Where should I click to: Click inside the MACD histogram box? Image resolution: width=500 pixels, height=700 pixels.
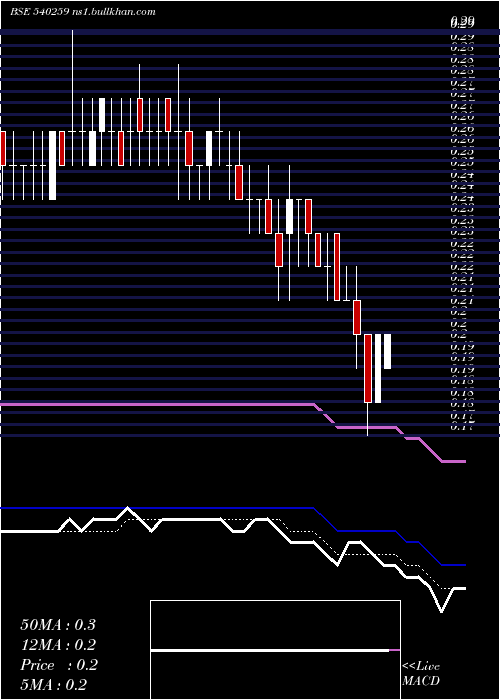click(x=275, y=650)
